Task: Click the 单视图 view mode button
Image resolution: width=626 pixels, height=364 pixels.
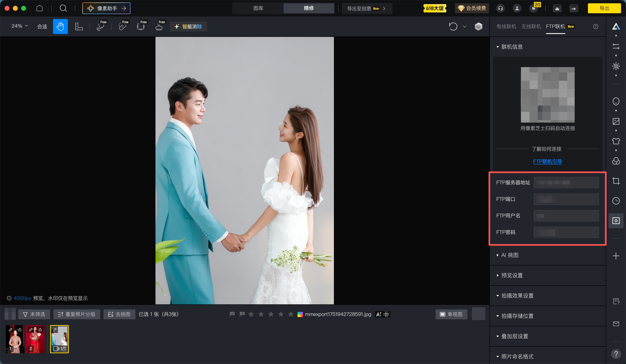Action: pos(451,314)
